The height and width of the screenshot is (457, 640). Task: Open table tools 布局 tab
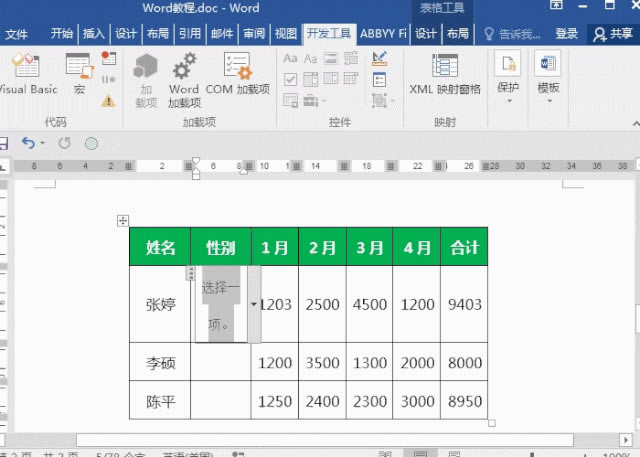coord(458,33)
